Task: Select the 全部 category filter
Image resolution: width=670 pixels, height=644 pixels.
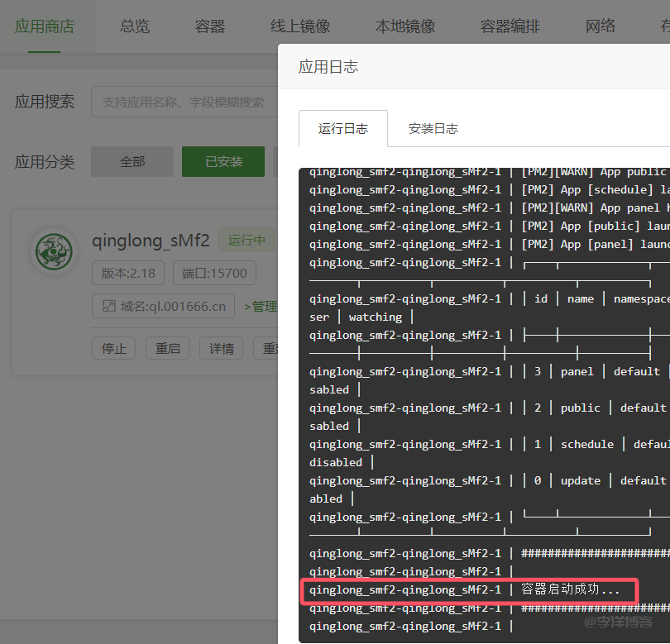Action: click(x=132, y=162)
